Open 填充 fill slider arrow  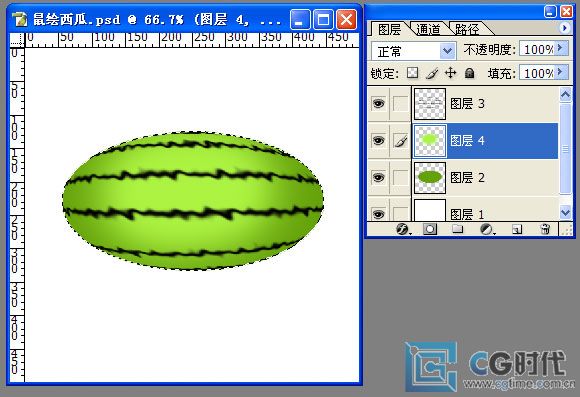pyautogui.click(x=561, y=72)
